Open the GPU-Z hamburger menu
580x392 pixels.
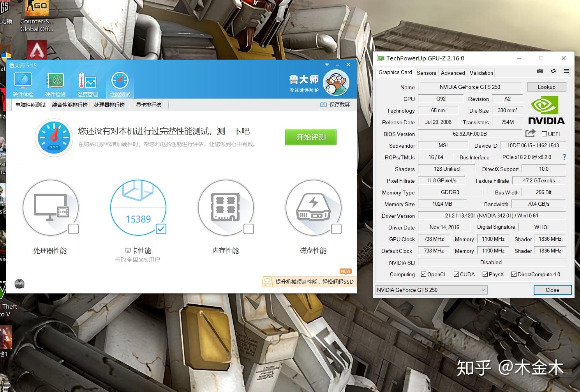pyautogui.click(x=567, y=71)
